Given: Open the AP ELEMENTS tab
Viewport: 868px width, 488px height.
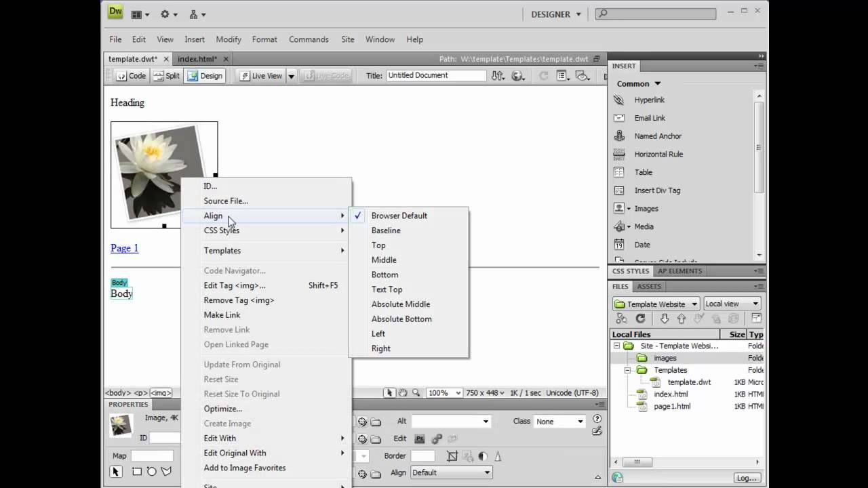Looking at the screenshot, I should [680, 271].
